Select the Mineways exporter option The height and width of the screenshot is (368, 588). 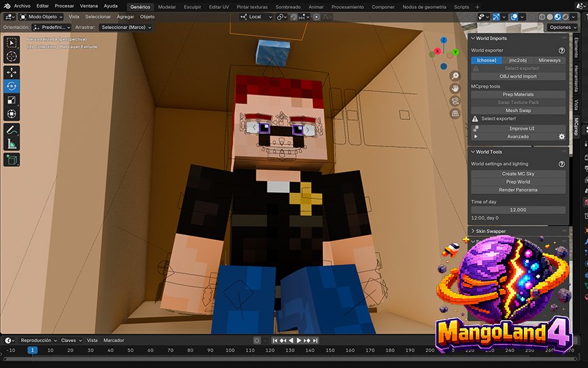[x=549, y=60]
